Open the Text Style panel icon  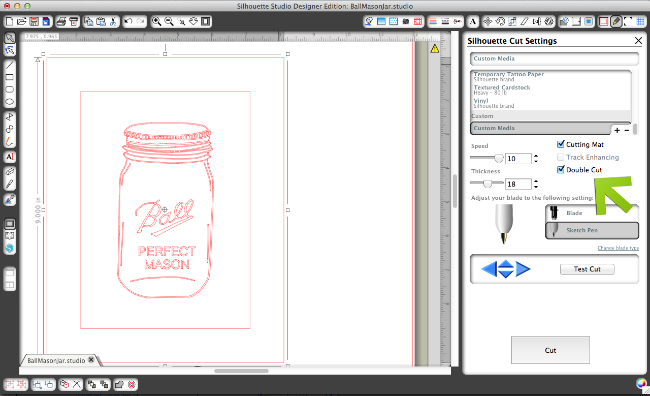click(473, 22)
